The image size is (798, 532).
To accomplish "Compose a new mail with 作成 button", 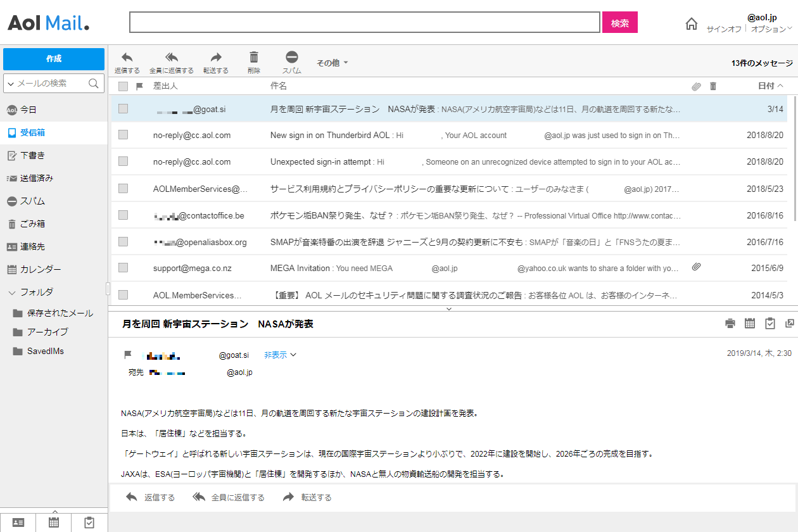I will [x=54, y=59].
